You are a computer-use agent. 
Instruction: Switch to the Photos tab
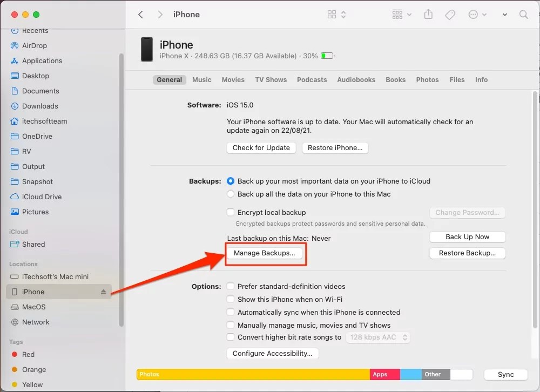pyautogui.click(x=427, y=79)
